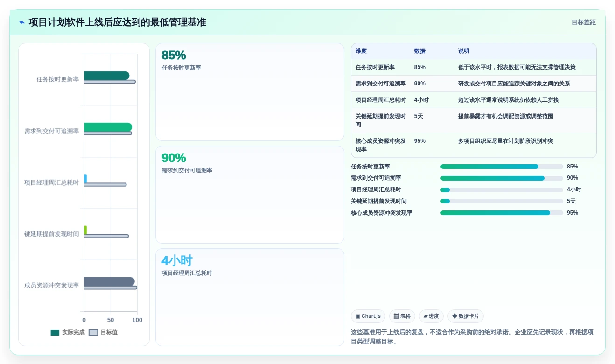Click the 表格 tag chip
Screen dimensions: 615x364
click(402, 316)
